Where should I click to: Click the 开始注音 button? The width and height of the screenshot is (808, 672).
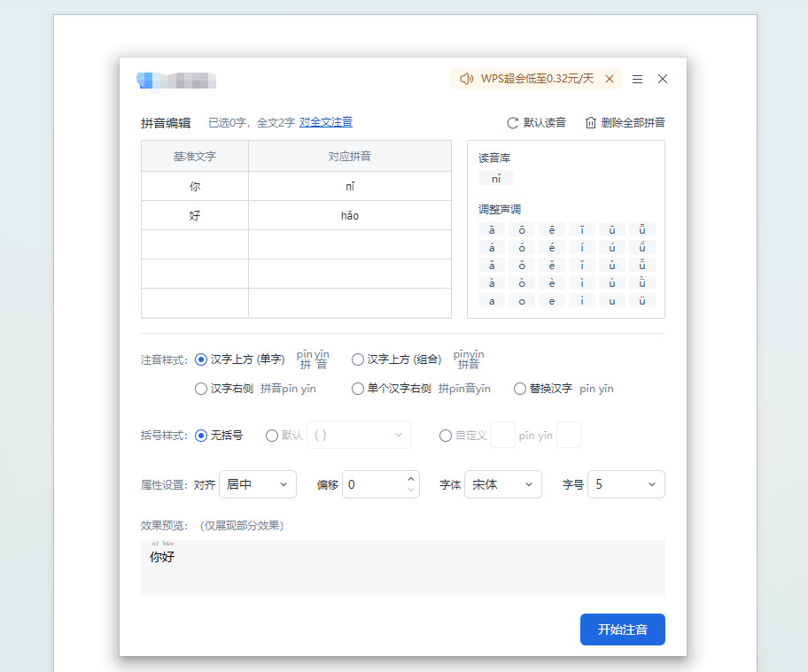pyautogui.click(x=623, y=630)
